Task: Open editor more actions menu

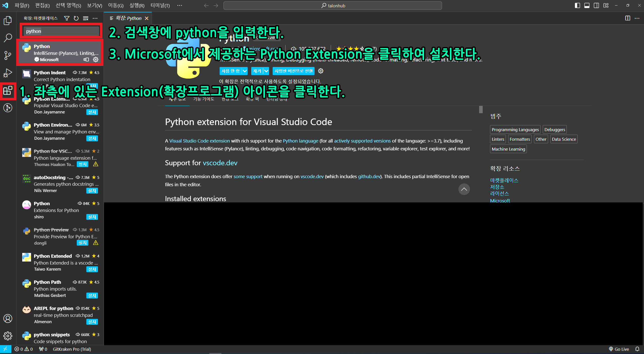Action: pos(637,18)
